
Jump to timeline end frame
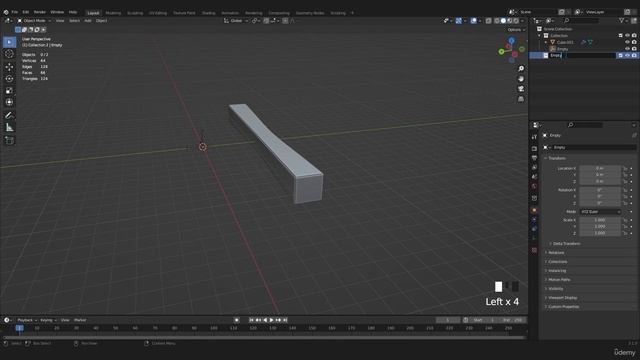click(x=285, y=320)
